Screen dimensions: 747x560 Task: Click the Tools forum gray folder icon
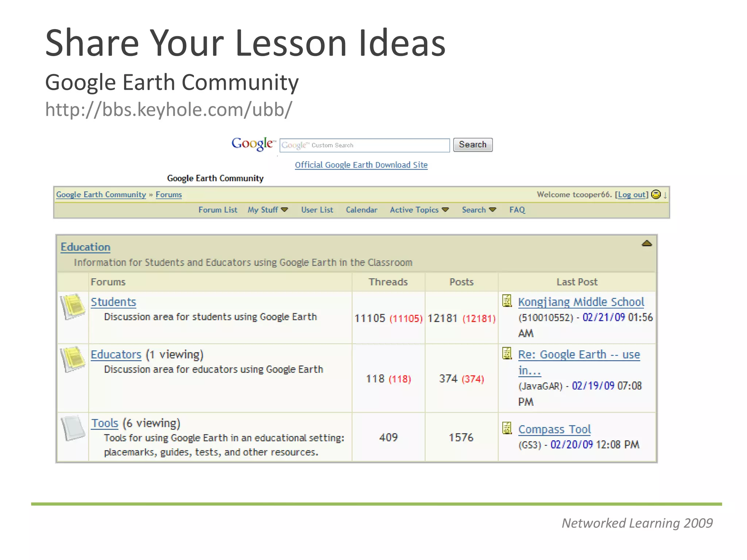(73, 428)
